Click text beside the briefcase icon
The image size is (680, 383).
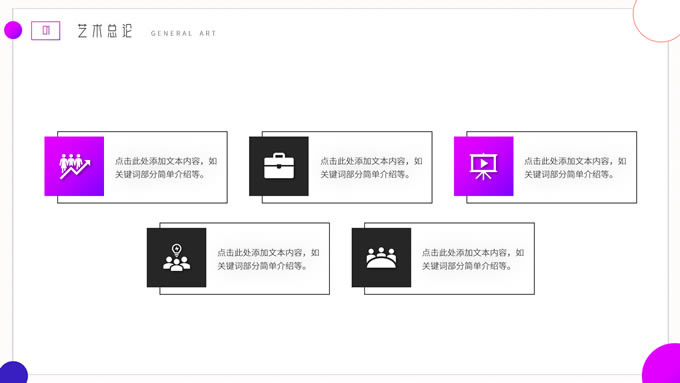(x=371, y=167)
